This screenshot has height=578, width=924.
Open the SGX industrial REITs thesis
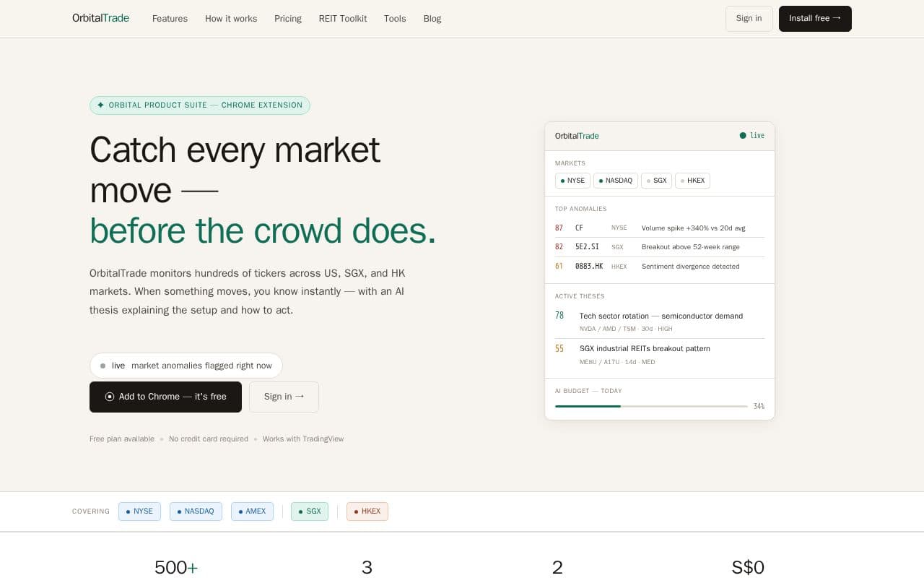click(x=660, y=355)
